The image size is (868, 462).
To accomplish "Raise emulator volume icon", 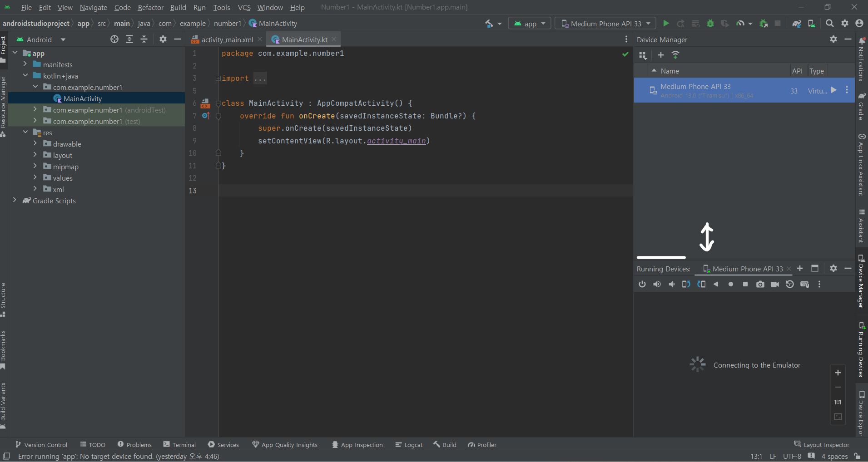I will pos(657,284).
